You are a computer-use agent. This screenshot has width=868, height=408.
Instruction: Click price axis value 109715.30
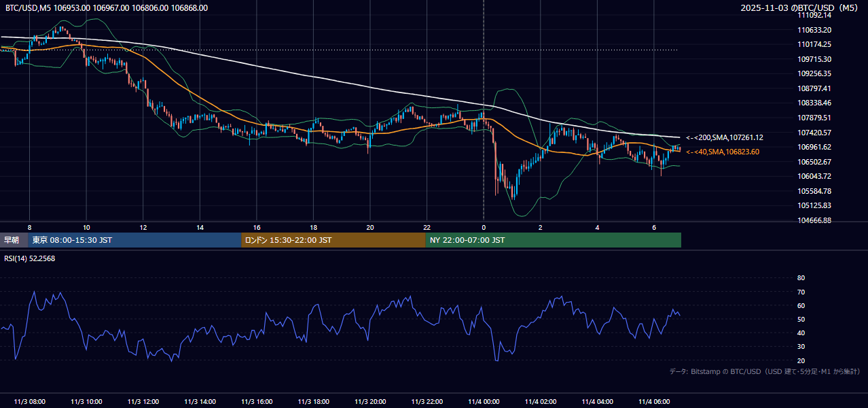click(814, 59)
